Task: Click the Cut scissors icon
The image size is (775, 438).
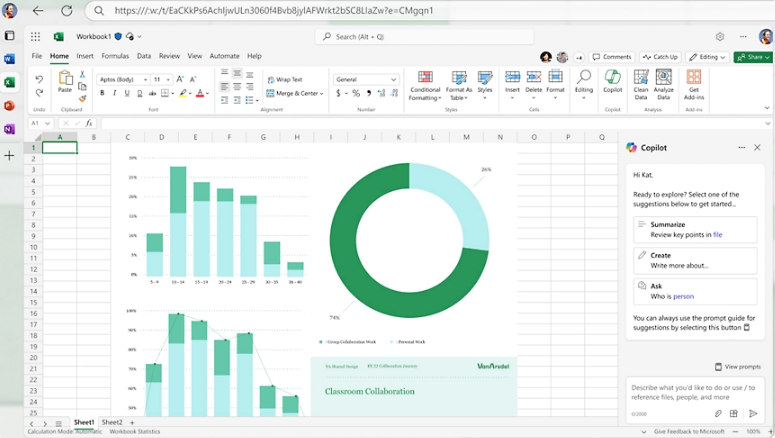Action: coord(83,74)
